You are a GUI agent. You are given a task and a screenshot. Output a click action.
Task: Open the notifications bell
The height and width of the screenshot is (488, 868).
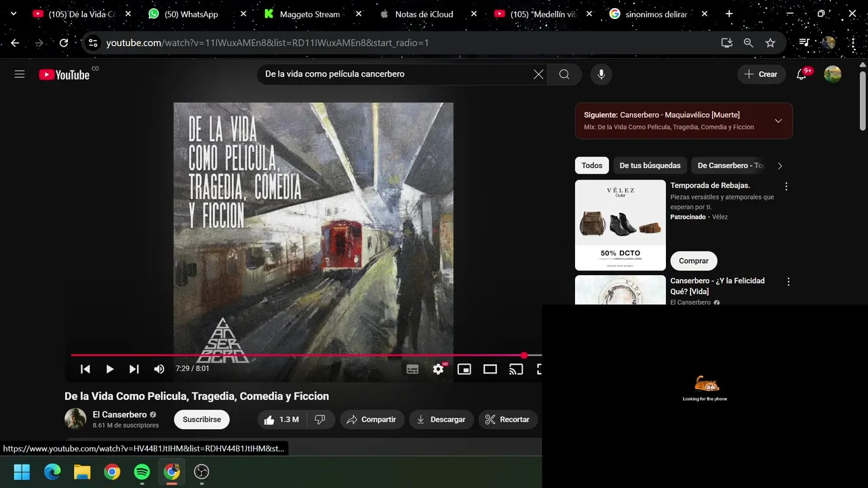coord(802,75)
